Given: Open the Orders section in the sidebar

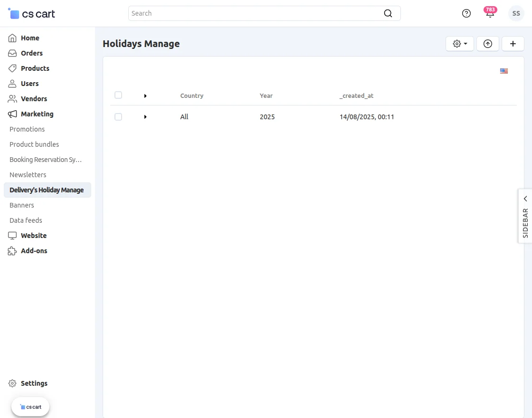Looking at the screenshot, I should click(12, 53).
